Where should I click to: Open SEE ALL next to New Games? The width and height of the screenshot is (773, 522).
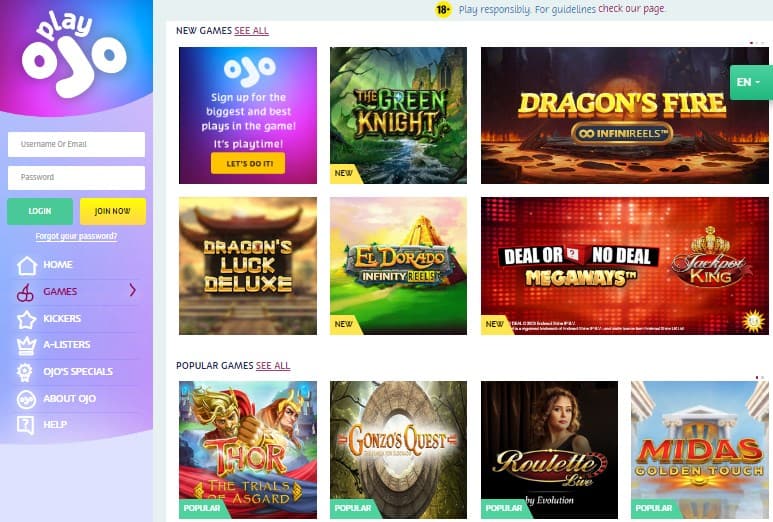pyautogui.click(x=251, y=31)
